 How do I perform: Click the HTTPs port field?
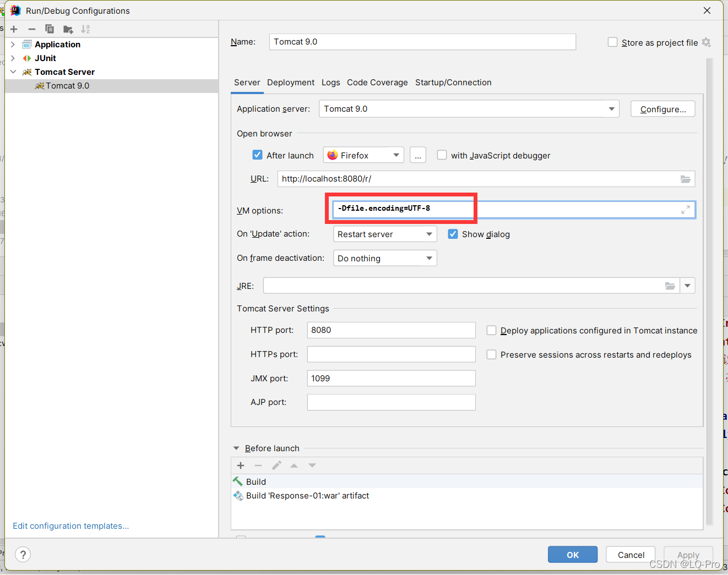click(391, 354)
